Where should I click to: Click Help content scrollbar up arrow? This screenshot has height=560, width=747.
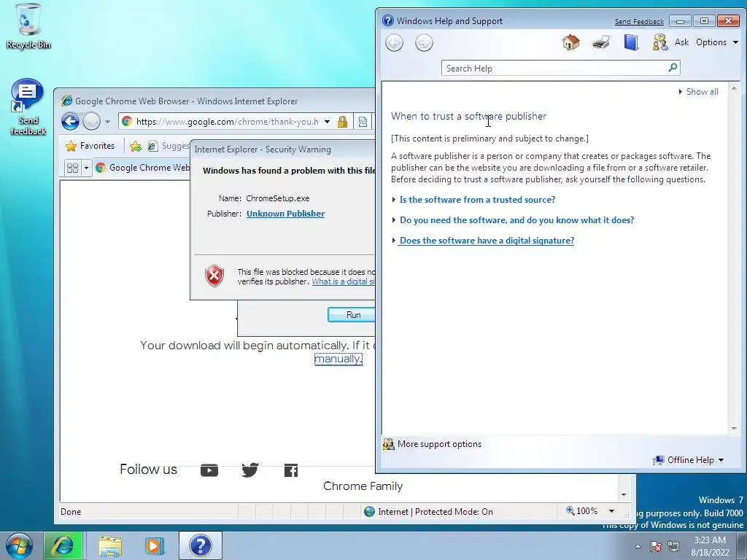[x=734, y=88]
